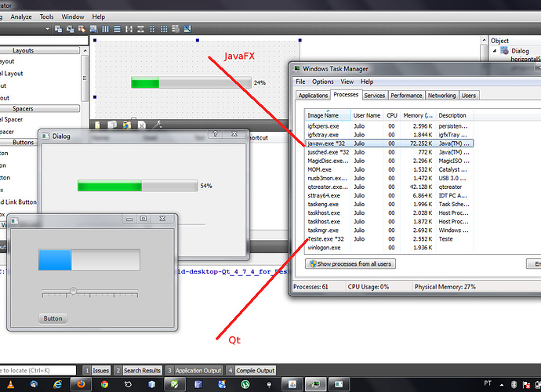Click green 54% progress bar in Dialog window

click(138, 186)
